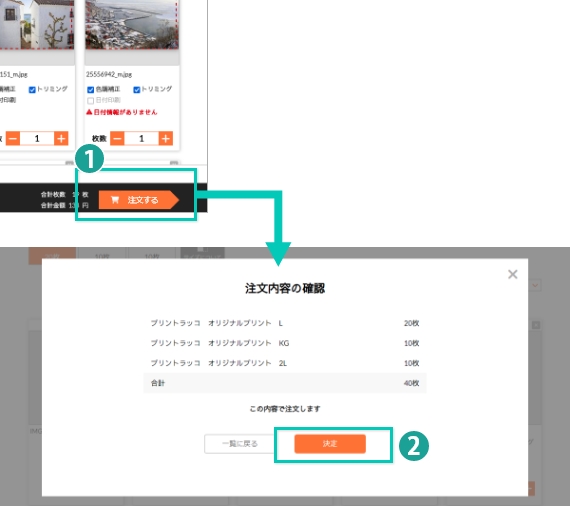Click the red 日付情報がありません warning
This screenshot has width=570, height=506.
click(x=122, y=112)
